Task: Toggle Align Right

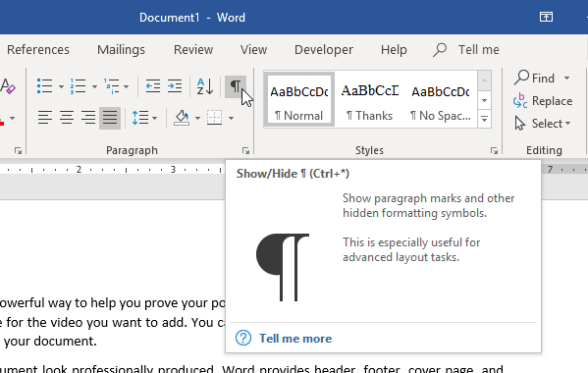Action: click(x=88, y=118)
